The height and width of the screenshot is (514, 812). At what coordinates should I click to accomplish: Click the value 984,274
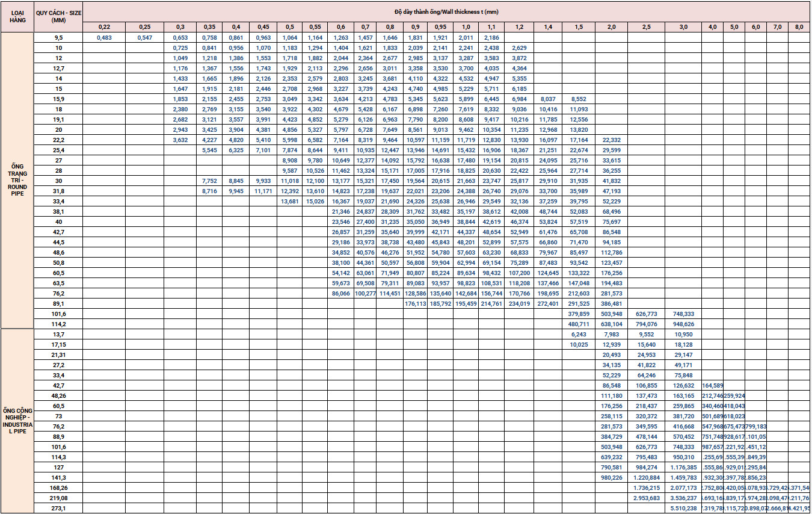(x=646, y=467)
